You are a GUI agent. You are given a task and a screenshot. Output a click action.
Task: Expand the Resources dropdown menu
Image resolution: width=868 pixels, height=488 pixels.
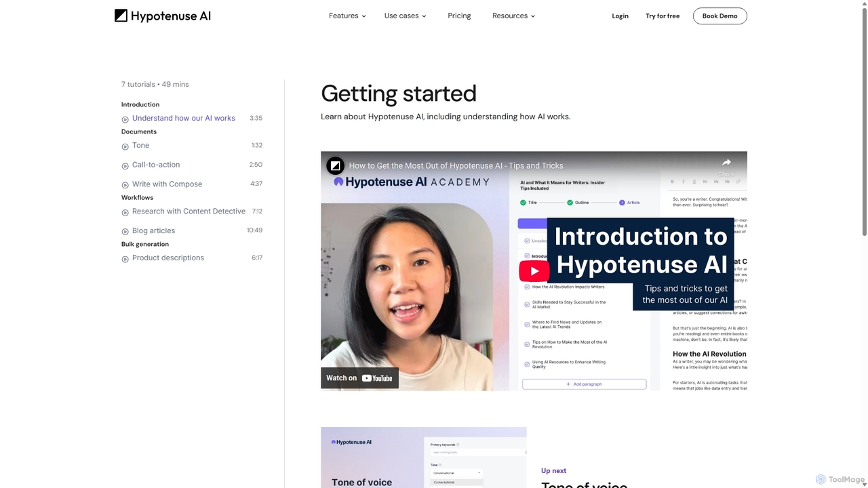513,16
